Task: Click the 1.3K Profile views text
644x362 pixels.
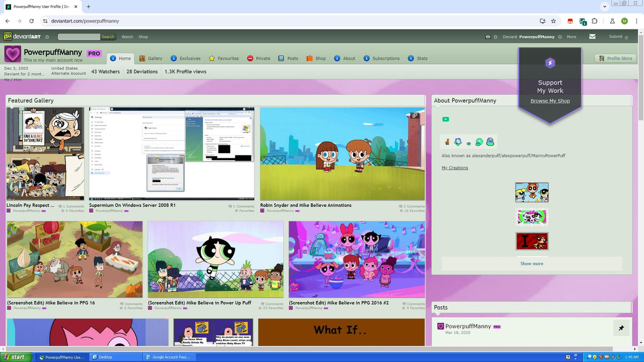Action: (x=185, y=71)
